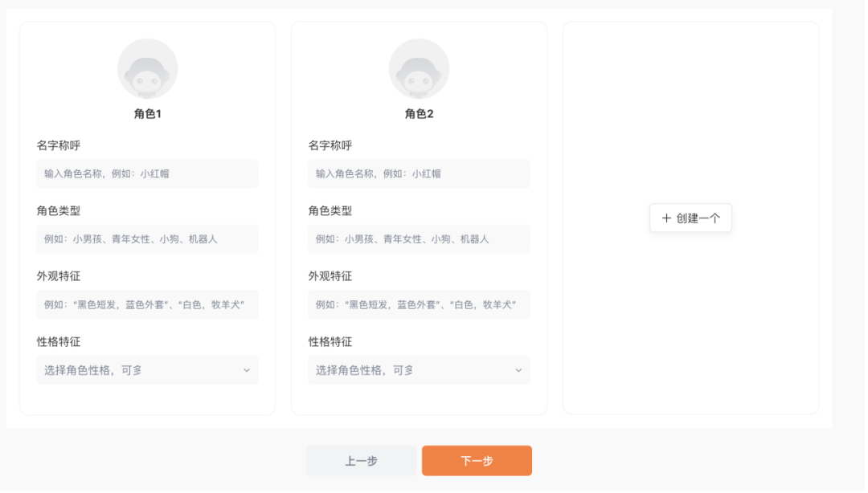Select the 外观特征 input under 角色2
Screen dimensions: 868x493
[x=420, y=305]
